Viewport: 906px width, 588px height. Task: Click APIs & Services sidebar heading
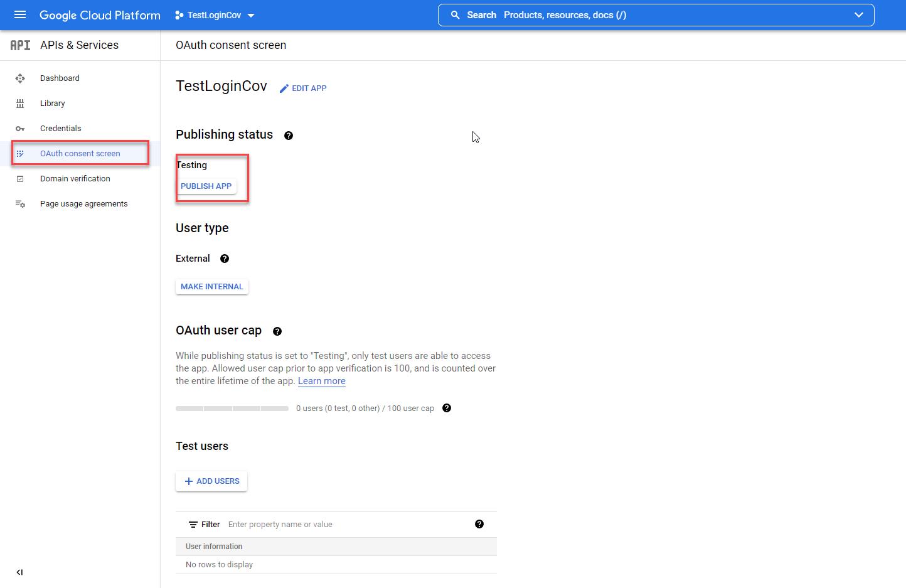(x=79, y=45)
